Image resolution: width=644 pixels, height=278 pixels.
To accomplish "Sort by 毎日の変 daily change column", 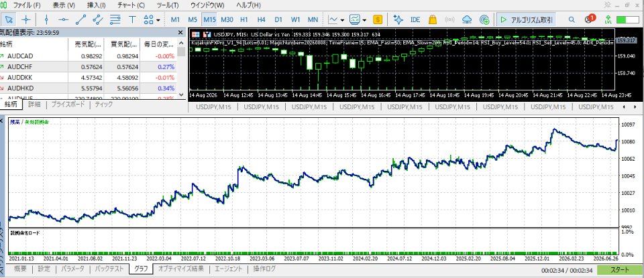I will 158,44.
